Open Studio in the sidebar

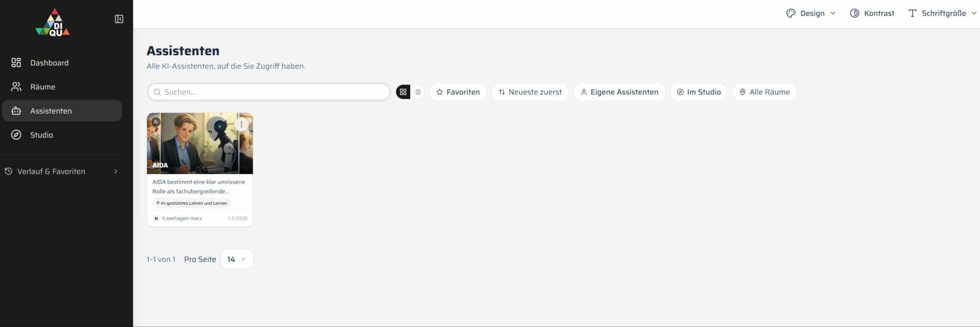point(62,135)
